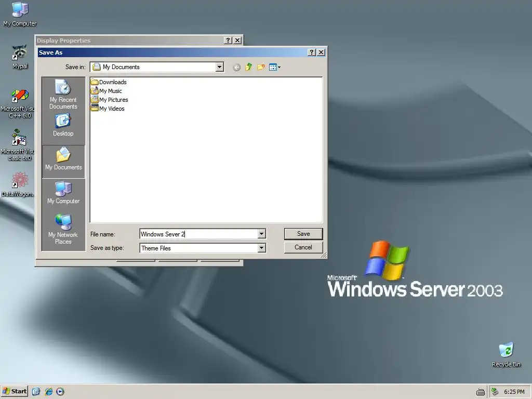Click the network tray icon near clock
532x399 pixels.
click(495, 392)
